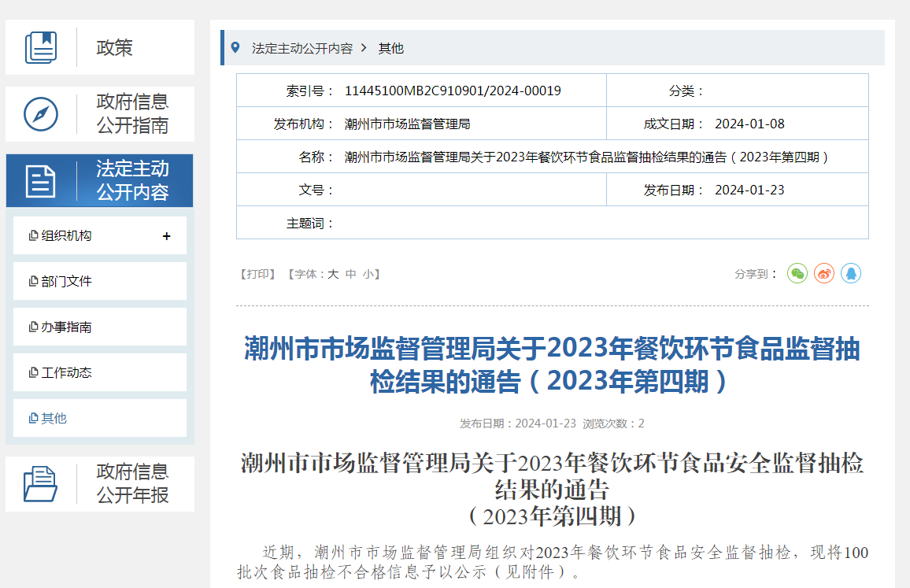Click the folder icon for 政府信息公开年报
The height and width of the screenshot is (588, 910).
[x=41, y=483]
